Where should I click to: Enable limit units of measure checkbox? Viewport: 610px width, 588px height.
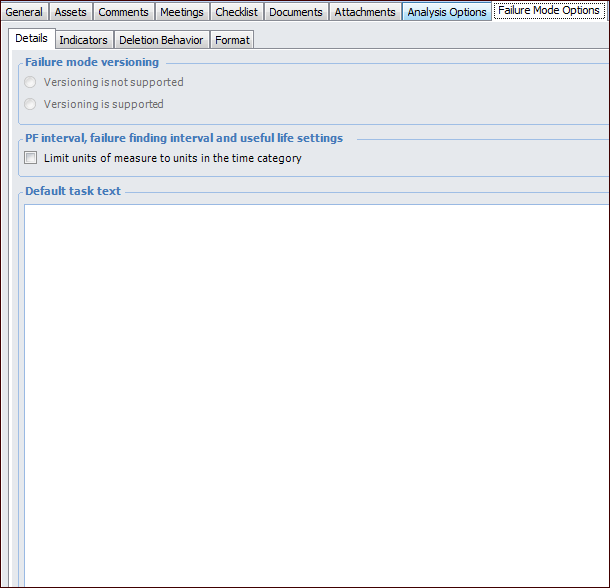[x=31, y=158]
